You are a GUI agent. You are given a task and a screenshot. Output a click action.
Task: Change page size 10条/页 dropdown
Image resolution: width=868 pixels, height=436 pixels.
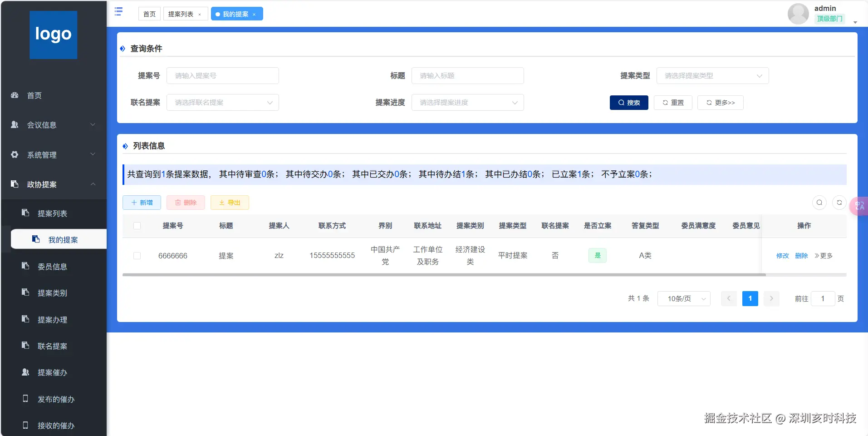[x=684, y=298]
